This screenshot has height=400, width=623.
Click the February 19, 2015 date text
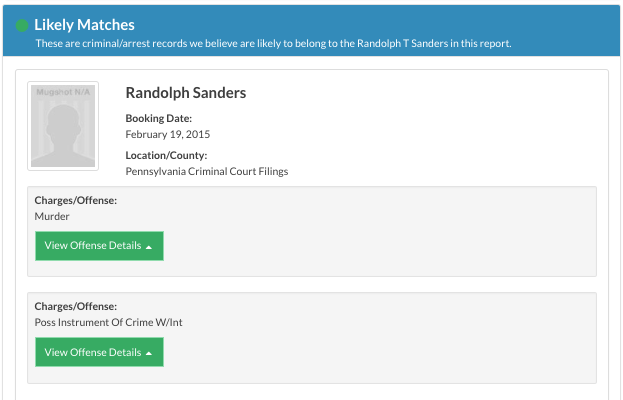pos(168,134)
